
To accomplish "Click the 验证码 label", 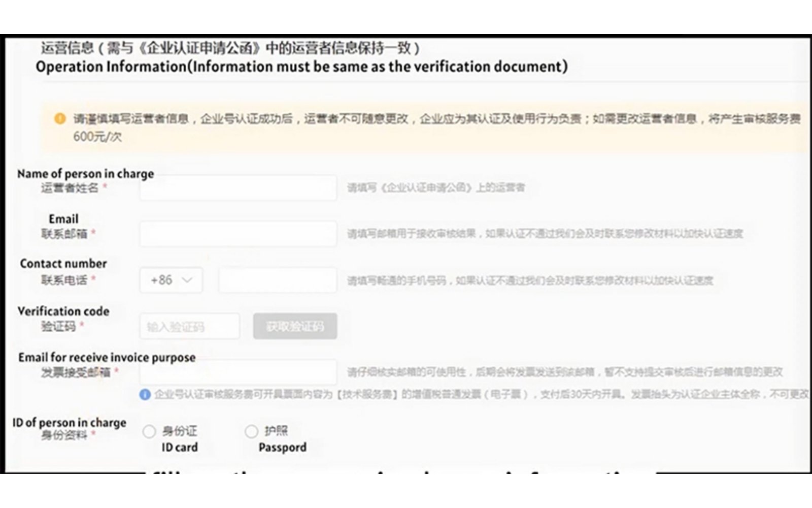I will 58,326.
